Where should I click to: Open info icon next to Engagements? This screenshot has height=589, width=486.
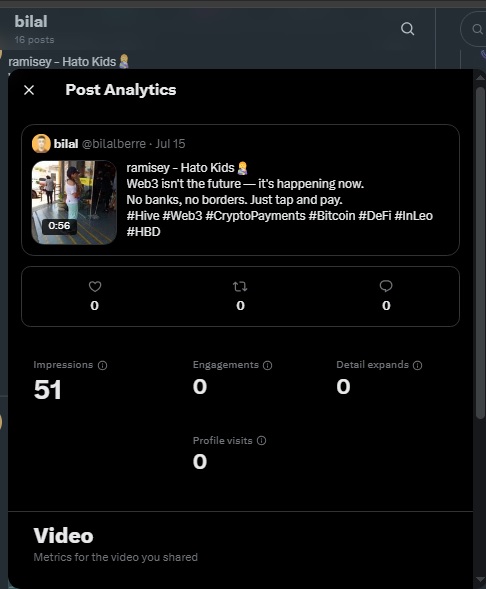(267, 365)
